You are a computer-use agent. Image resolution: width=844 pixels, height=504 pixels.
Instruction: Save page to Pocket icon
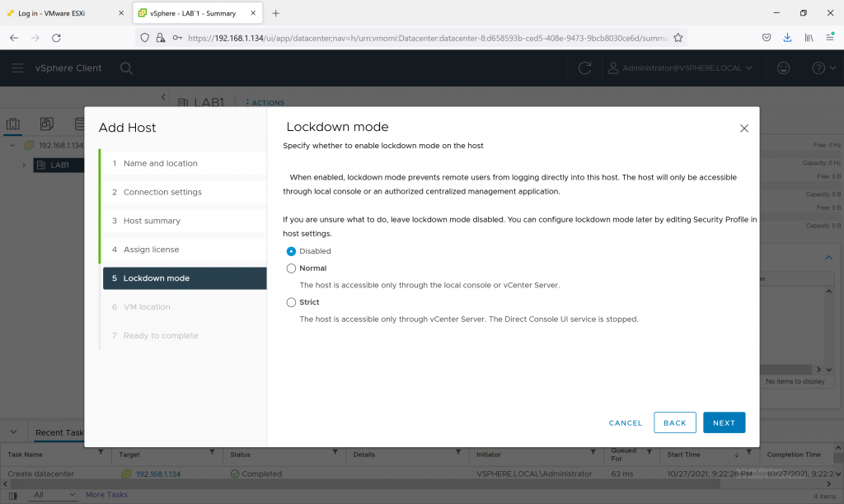tap(767, 38)
